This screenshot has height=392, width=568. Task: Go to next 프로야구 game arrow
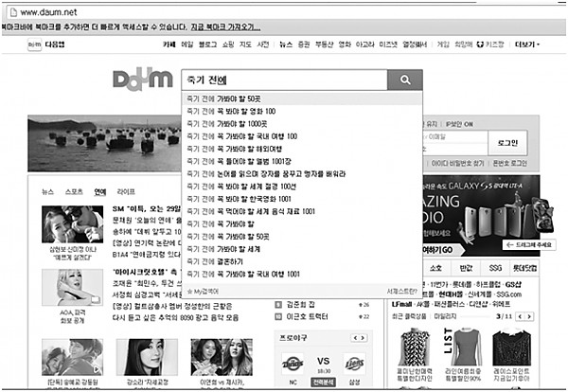(363, 338)
